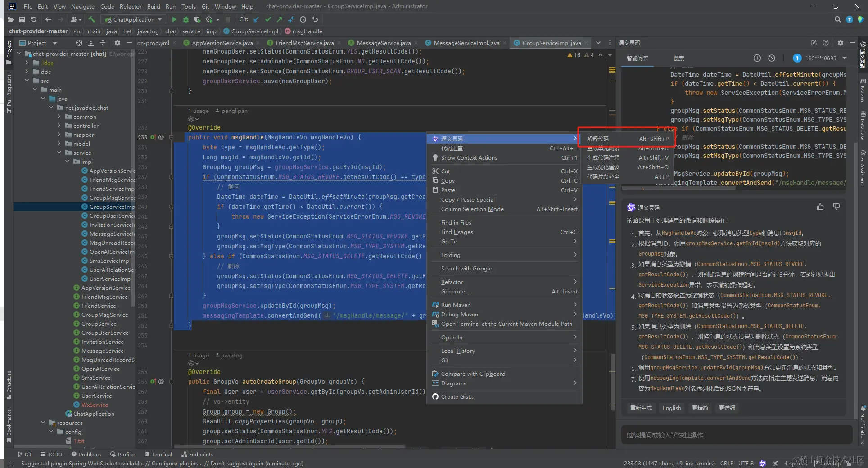Run ChatApplication with the green play icon
Screen dimensions: 868x468
pos(174,19)
